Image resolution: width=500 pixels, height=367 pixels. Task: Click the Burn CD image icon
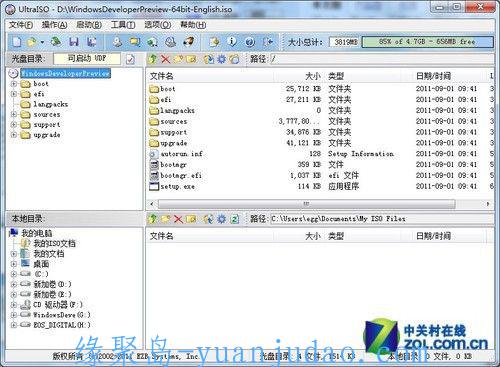[189, 42]
